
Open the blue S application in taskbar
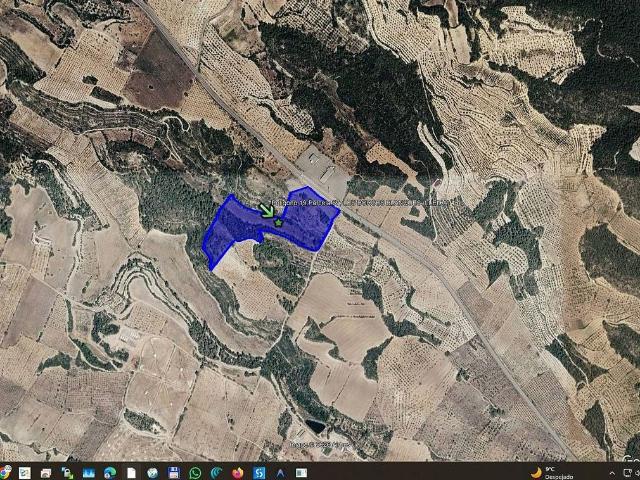coord(259,473)
